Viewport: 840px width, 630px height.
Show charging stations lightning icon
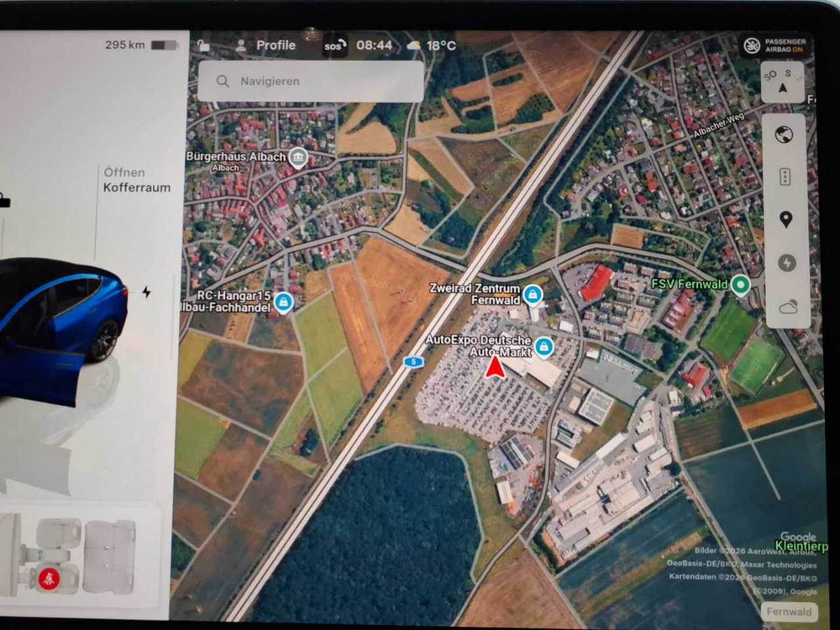click(x=786, y=263)
